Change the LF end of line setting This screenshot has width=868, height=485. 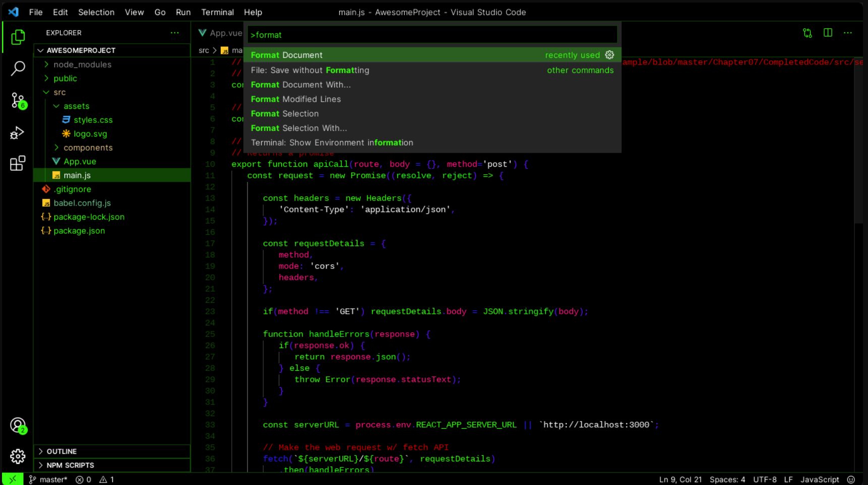(x=788, y=479)
